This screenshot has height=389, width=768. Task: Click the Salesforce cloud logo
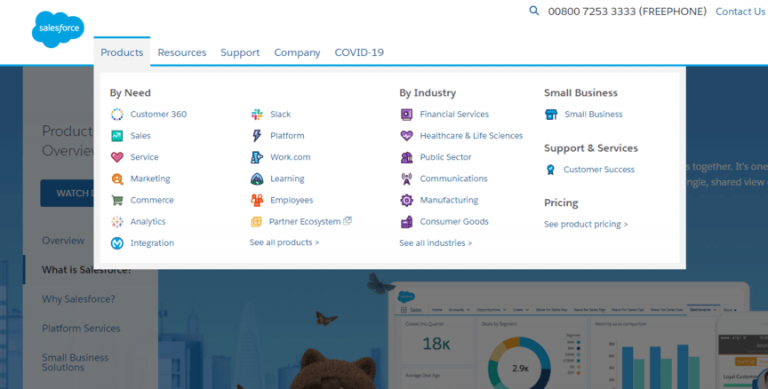click(x=58, y=29)
